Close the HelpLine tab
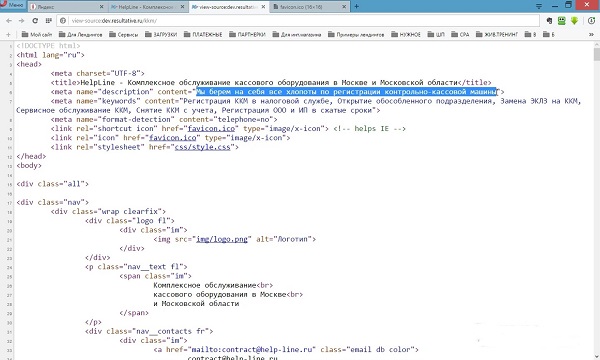This screenshot has width=600, height=360. coord(182,7)
